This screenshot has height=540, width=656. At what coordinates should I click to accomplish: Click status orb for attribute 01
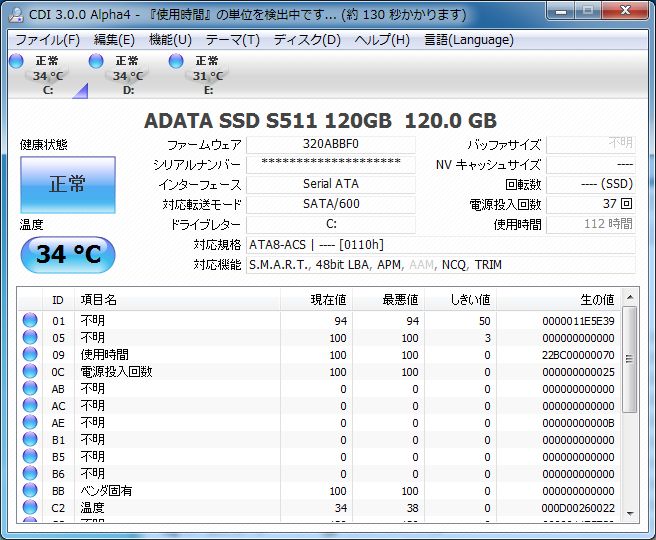(x=30, y=320)
